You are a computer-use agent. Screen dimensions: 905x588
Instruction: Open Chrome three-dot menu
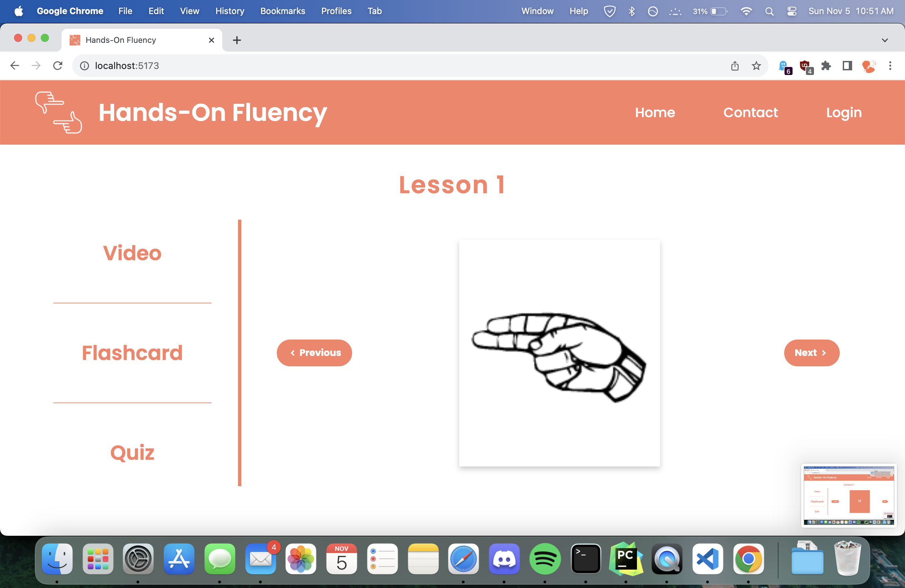[890, 66]
